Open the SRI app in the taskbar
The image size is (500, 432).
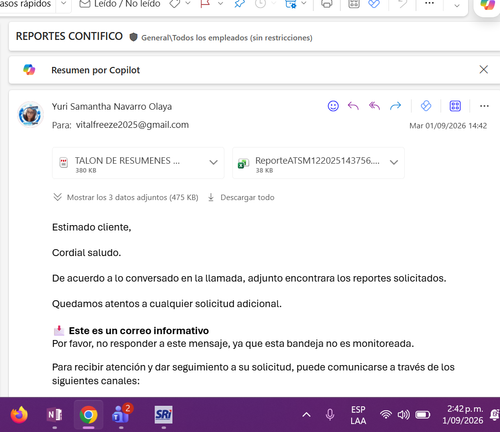pyautogui.click(x=163, y=415)
